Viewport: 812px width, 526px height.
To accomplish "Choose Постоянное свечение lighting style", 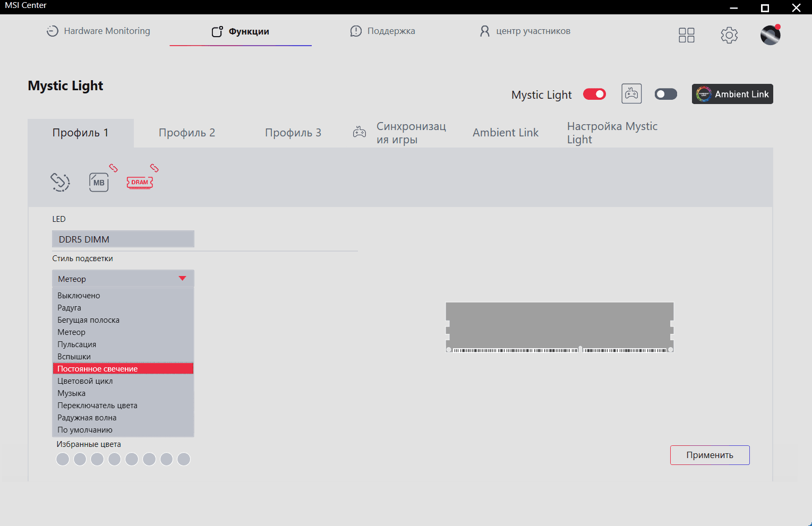I will [x=123, y=369].
